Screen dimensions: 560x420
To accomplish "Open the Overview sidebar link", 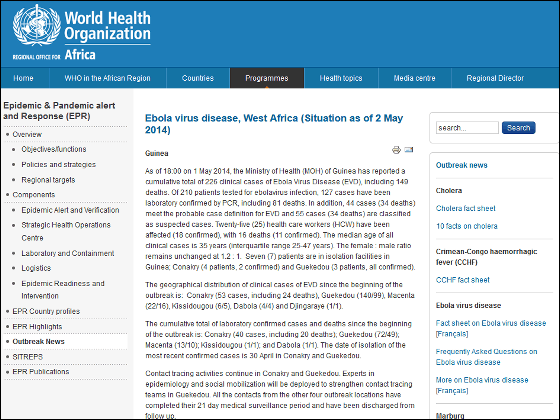I will pyautogui.click(x=27, y=135).
